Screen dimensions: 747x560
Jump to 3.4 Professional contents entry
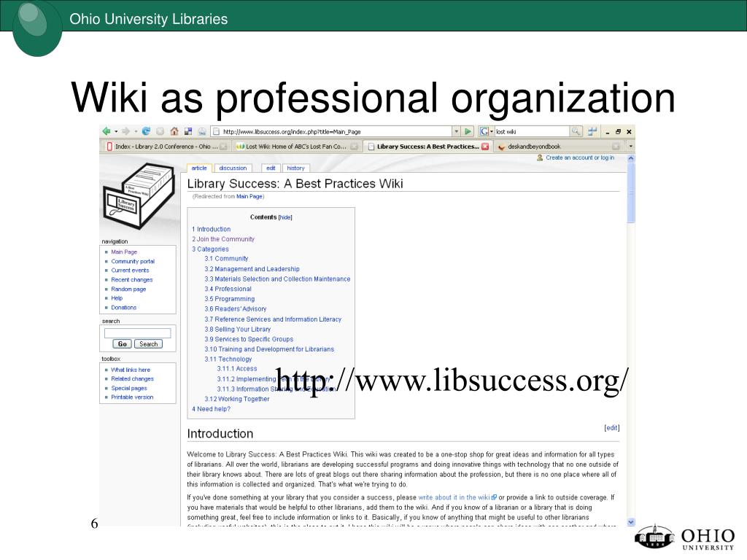pyautogui.click(x=228, y=289)
